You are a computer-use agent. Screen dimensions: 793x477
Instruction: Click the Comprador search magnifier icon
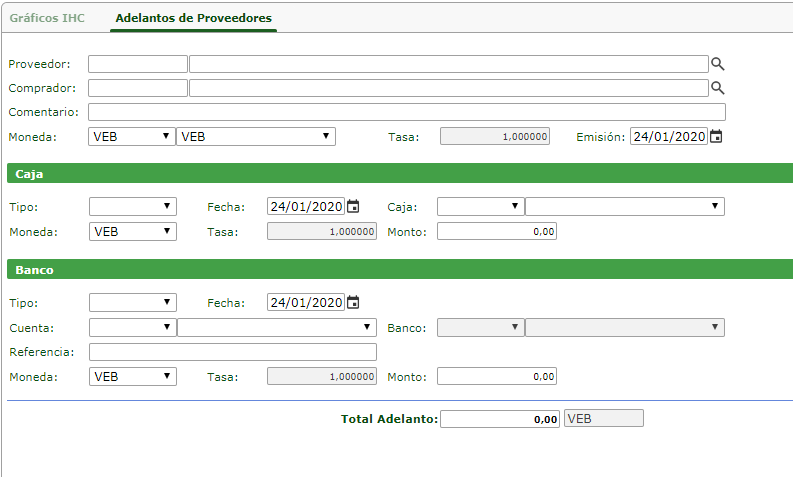[x=717, y=88]
